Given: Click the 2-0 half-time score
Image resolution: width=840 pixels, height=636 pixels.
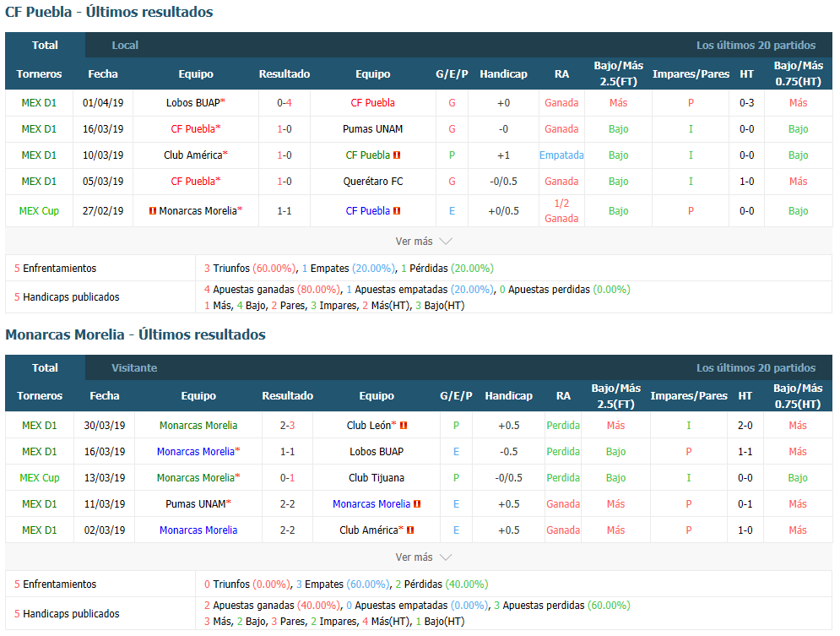Looking at the screenshot, I should click(745, 426).
